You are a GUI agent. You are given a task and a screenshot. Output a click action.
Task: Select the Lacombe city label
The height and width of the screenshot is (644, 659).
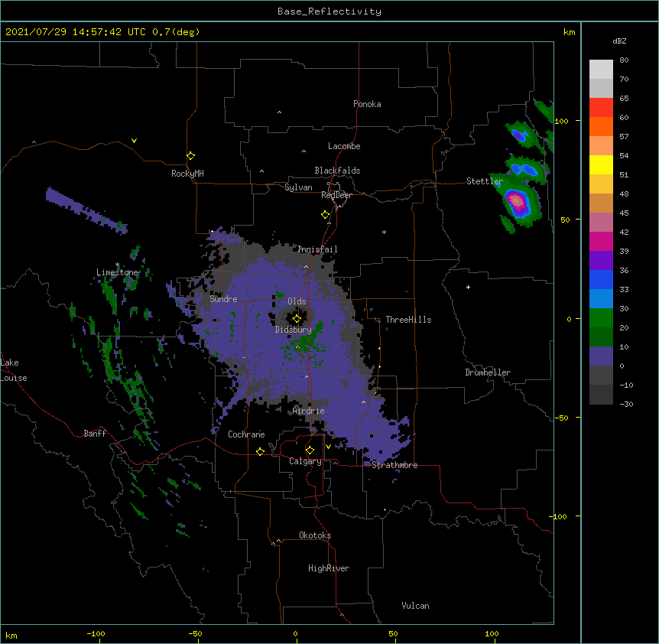[344, 146]
